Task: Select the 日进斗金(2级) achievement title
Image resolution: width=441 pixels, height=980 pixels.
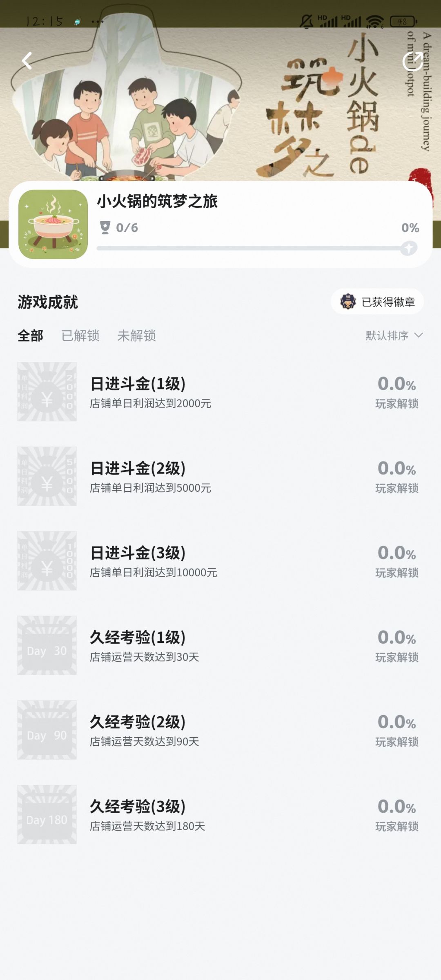Action: pyautogui.click(x=138, y=468)
